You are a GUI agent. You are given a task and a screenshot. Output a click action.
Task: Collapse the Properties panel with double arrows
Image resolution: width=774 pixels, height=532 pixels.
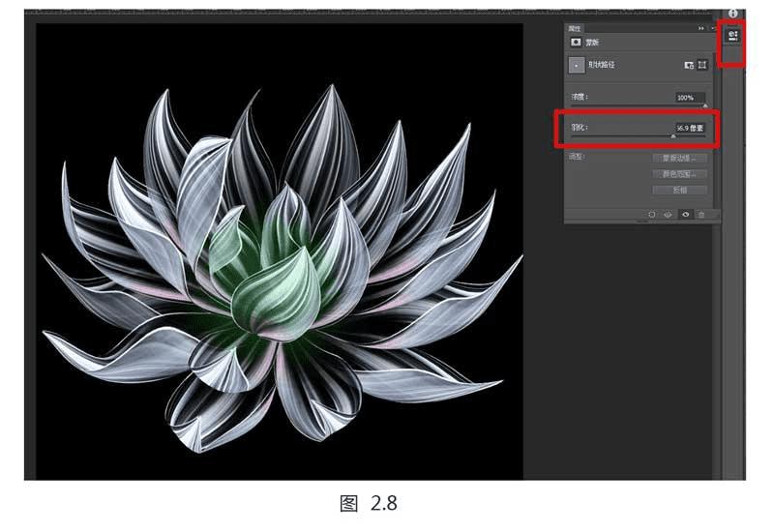[x=700, y=29]
